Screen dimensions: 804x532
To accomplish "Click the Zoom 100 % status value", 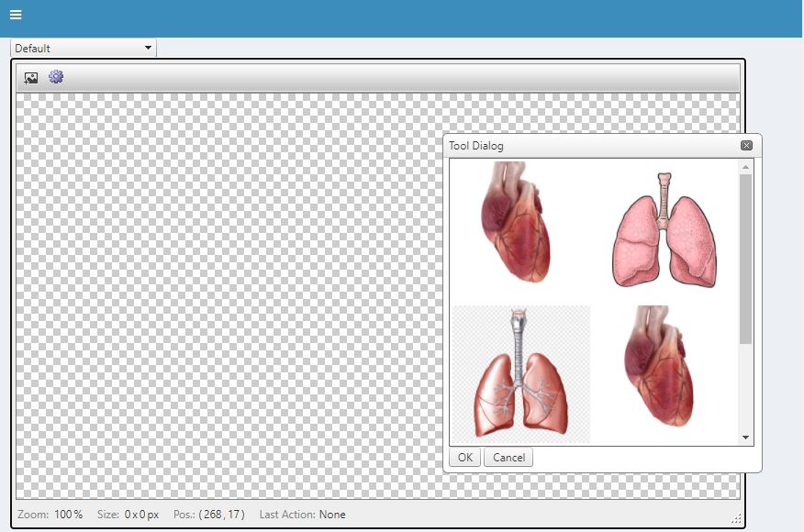I will 68,514.
